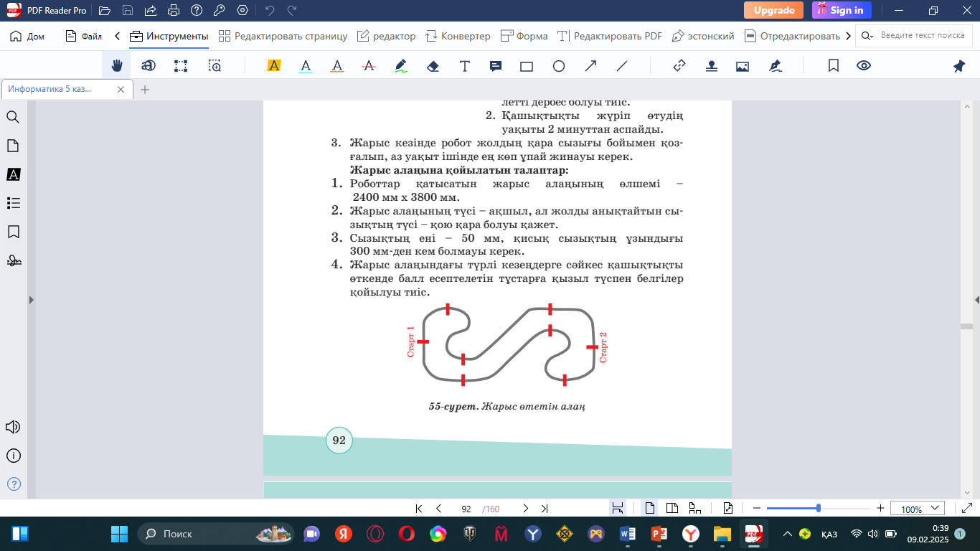This screenshot has width=980, height=551.
Task: Open the Редактировать PDF tab
Action: 610,36
